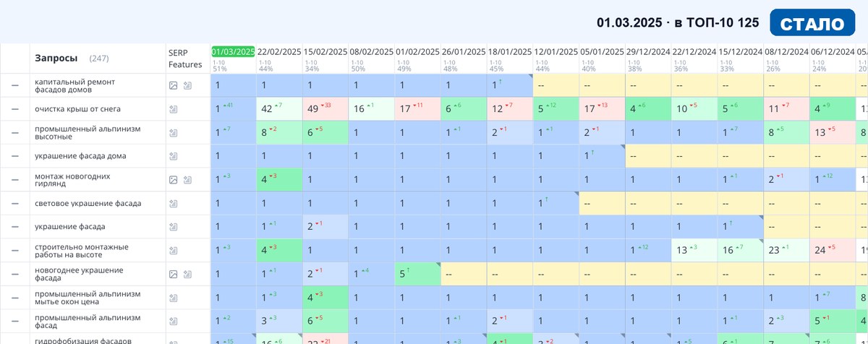Viewport: 868px width, 344px height.
Task: Click the dash marker beside новогоднее украшение фасада
Action: pyautogui.click(x=14, y=275)
